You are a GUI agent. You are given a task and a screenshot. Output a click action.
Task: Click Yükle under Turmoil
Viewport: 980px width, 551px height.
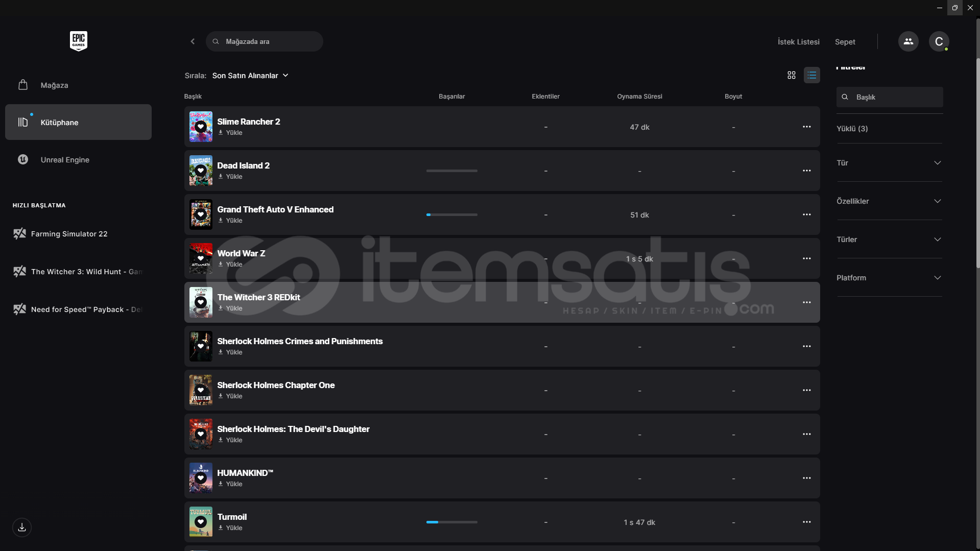click(x=230, y=528)
